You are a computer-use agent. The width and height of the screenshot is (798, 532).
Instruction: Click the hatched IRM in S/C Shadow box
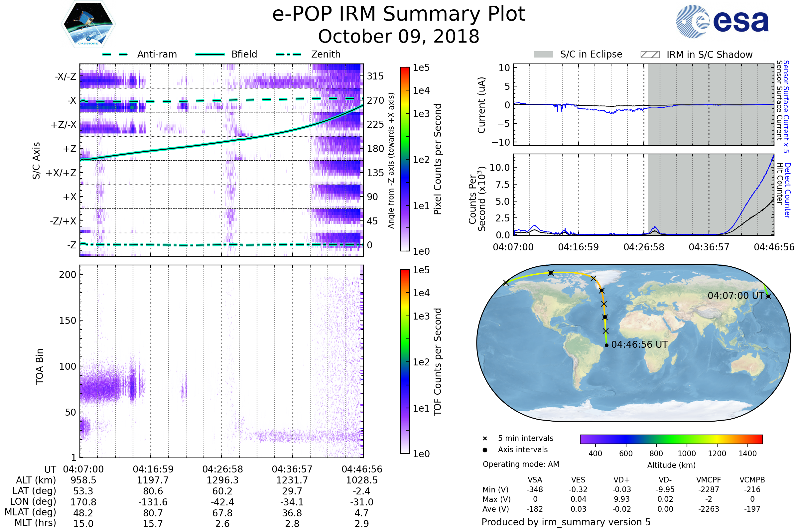(x=650, y=55)
